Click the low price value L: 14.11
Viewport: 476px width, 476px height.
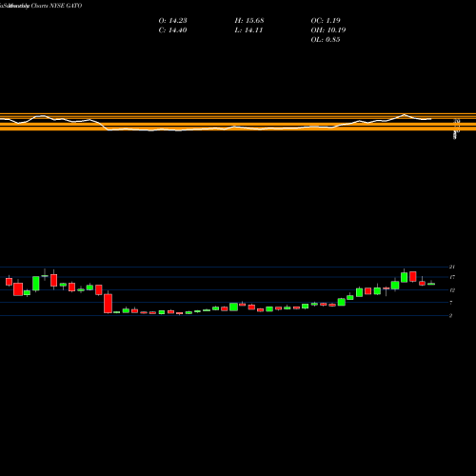(x=248, y=30)
